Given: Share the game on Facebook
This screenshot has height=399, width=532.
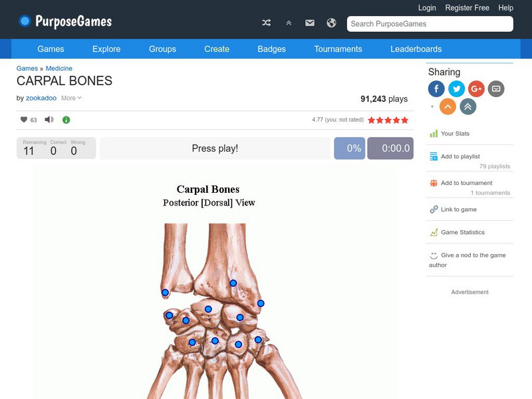Looking at the screenshot, I should 436,88.
